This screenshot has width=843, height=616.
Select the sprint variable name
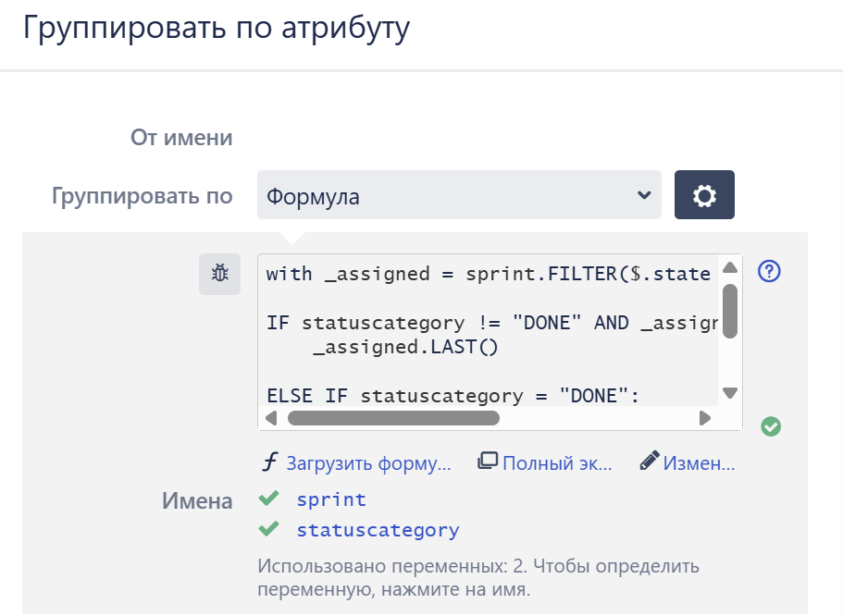click(330, 499)
